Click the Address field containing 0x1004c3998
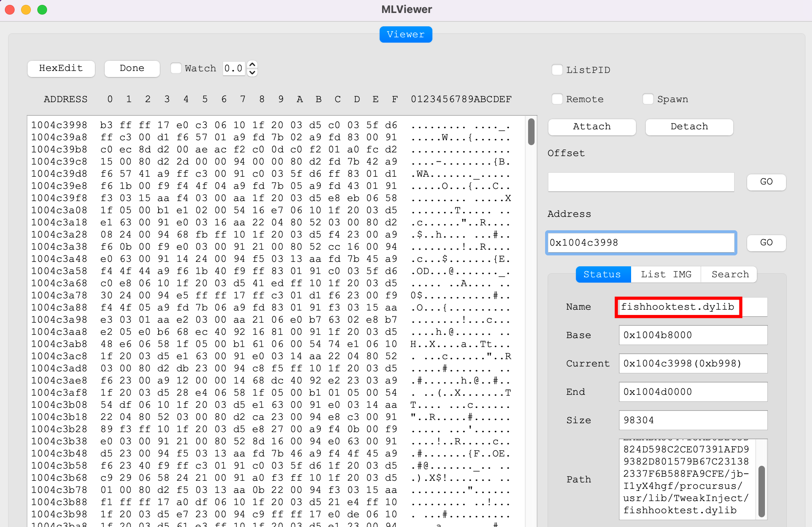This screenshot has height=527, width=812. click(641, 242)
